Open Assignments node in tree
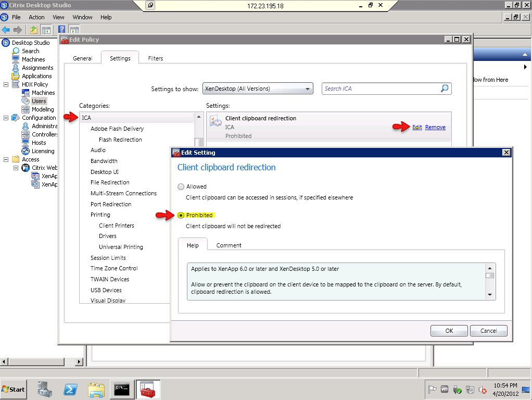Image resolution: width=532 pixels, height=400 pixels. 37,68
